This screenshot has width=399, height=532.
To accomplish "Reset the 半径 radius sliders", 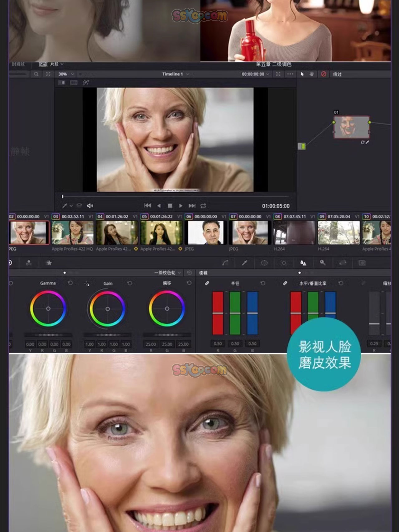I will pos(263,283).
